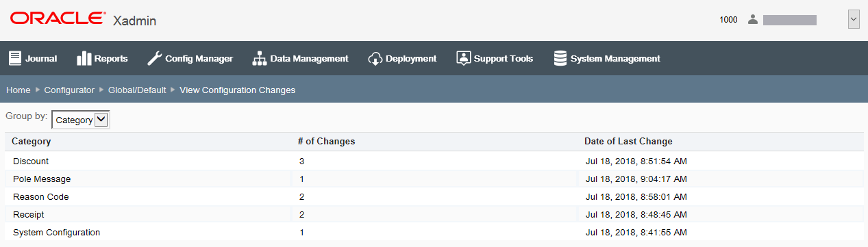
Task: Click date Jul 18, 2018, 8:58:01 AM
Action: click(x=636, y=196)
